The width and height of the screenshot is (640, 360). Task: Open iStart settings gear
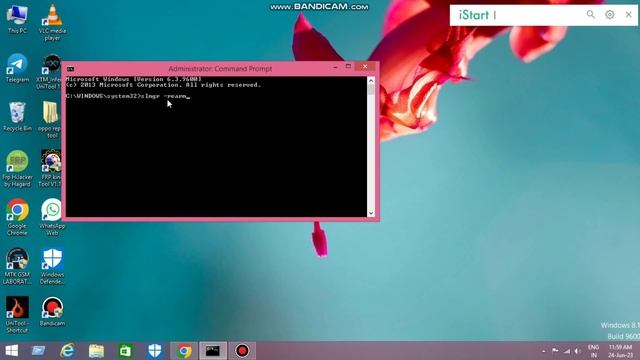(609, 15)
